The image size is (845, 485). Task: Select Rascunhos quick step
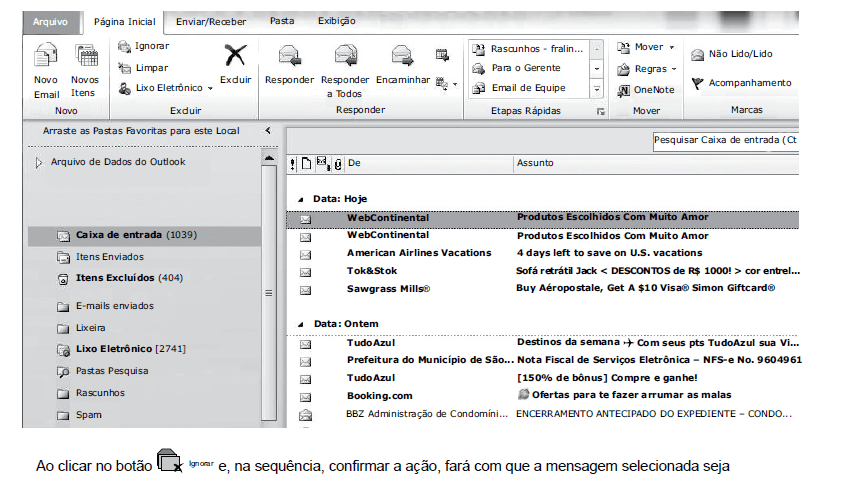tap(528, 48)
